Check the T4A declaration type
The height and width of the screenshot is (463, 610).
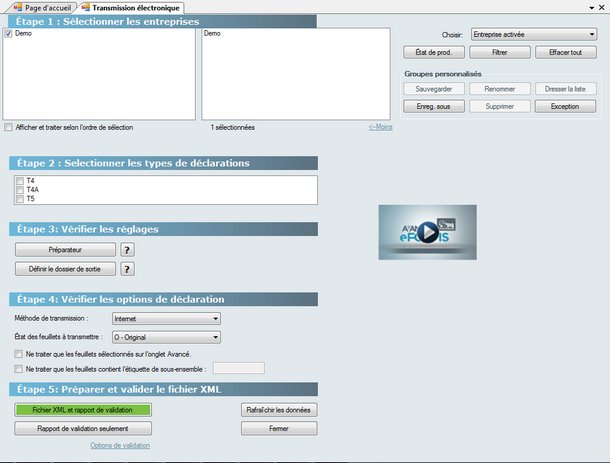(20, 190)
